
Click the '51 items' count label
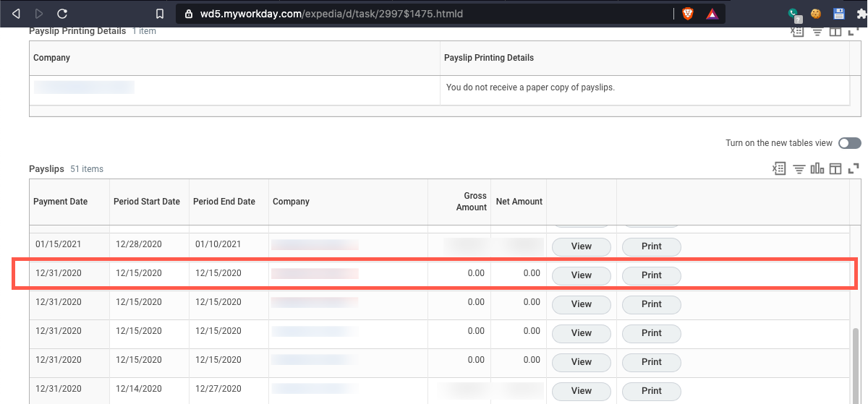coord(87,169)
